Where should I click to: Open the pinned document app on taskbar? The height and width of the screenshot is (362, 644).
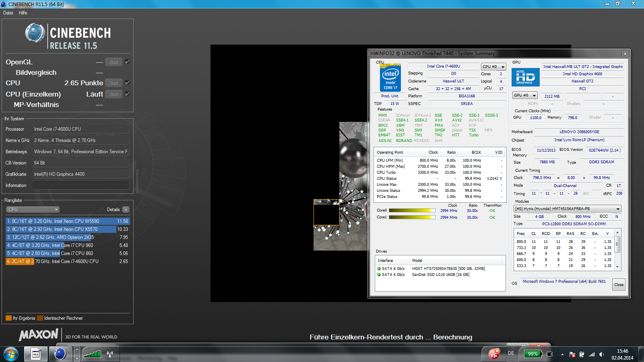tap(36, 354)
